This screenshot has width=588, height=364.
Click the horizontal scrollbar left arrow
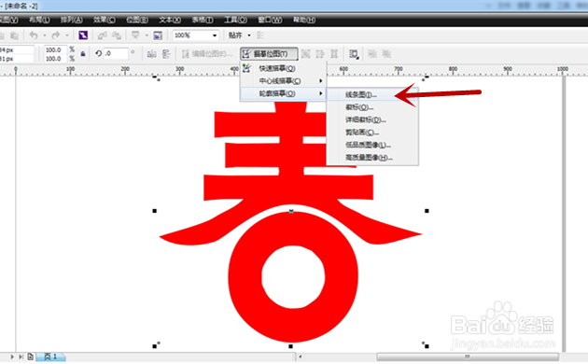click(x=300, y=357)
